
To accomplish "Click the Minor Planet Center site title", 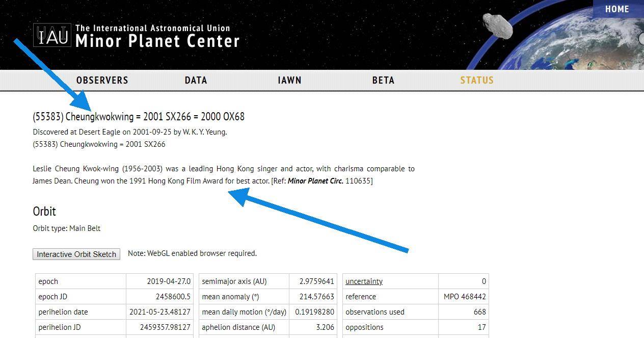I will (157, 40).
